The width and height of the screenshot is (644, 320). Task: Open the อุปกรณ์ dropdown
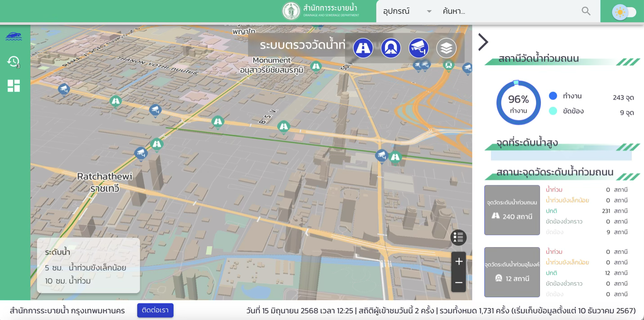tap(407, 11)
